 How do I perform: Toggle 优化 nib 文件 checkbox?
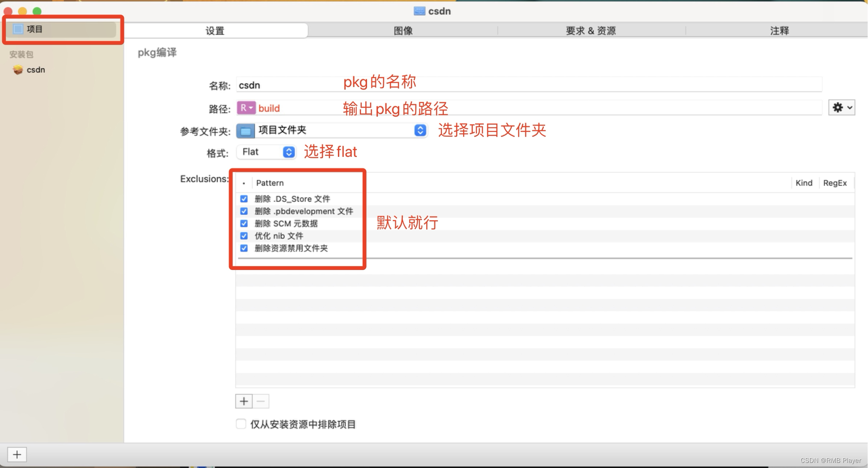pyautogui.click(x=244, y=236)
